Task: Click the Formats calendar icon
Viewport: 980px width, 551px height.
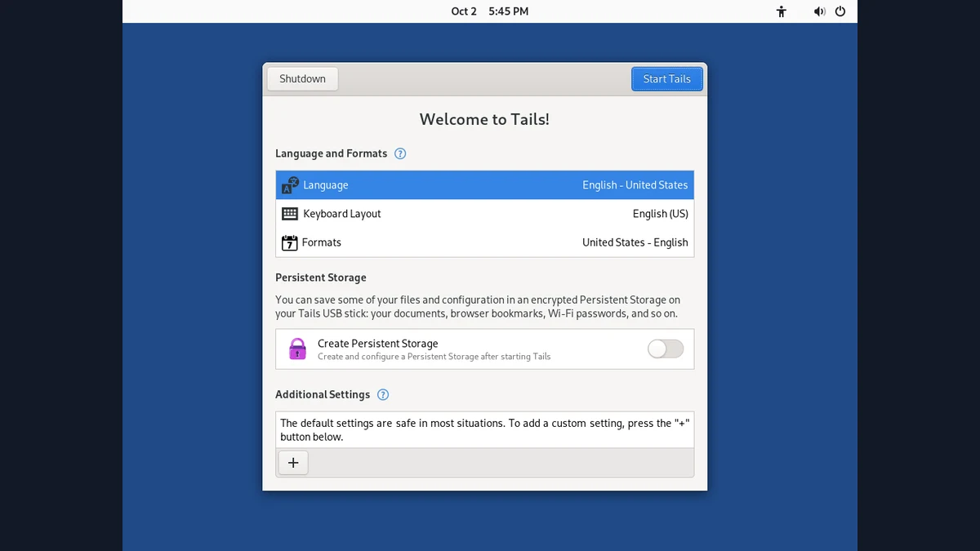Action: point(290,242)
